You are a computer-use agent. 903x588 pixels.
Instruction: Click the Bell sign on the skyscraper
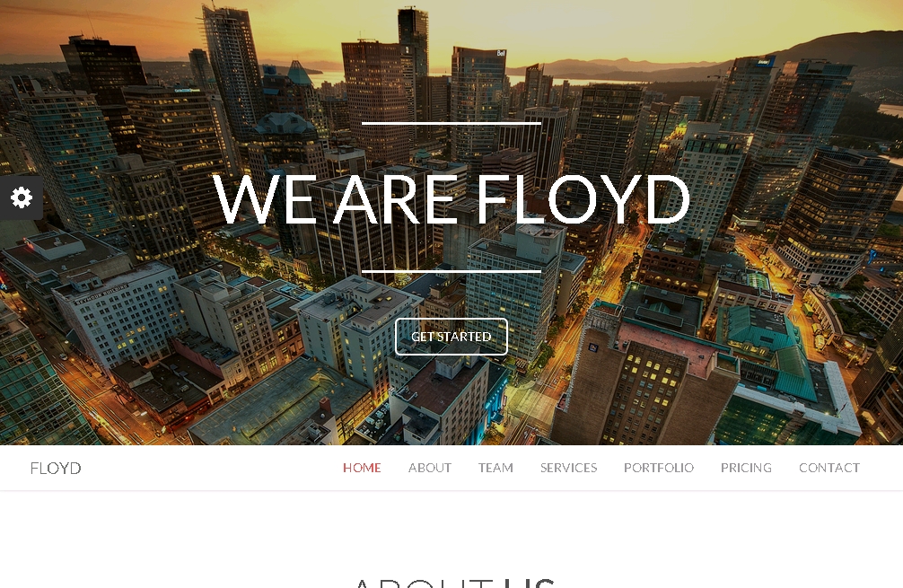(501, 54)
